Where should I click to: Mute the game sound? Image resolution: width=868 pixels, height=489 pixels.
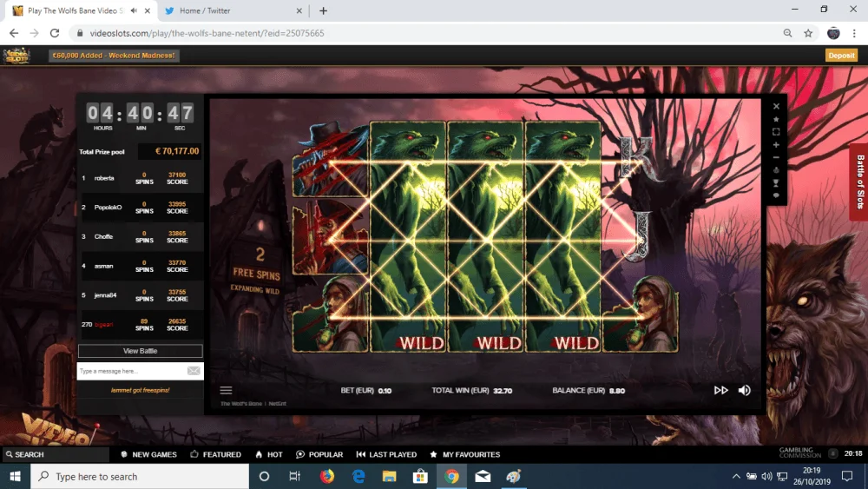coord(745,391)
